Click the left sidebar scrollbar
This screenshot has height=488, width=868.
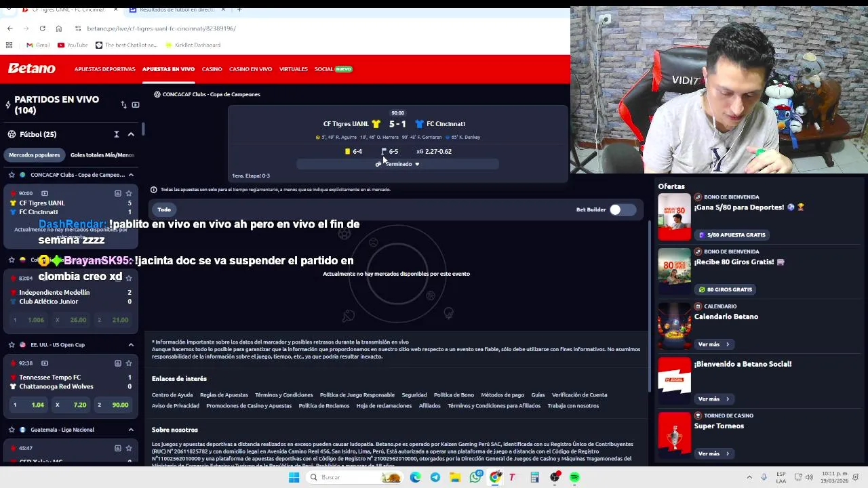(142, 129)
